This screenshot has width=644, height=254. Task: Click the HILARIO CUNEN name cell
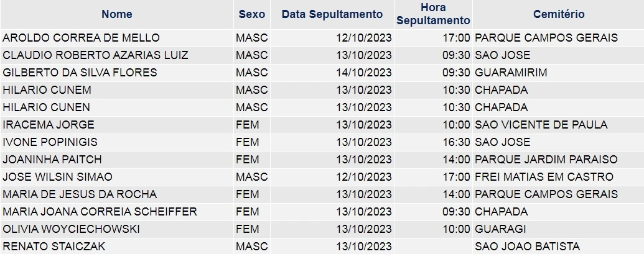(x=47, y=107)
